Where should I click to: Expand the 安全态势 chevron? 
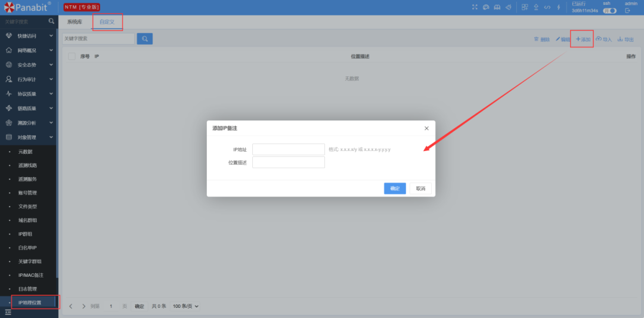coord(51,64)
